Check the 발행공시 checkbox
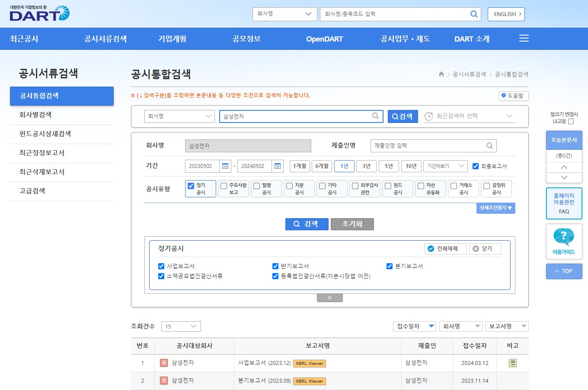The height and width of the screenshot is (390, 588). point(256,186)
